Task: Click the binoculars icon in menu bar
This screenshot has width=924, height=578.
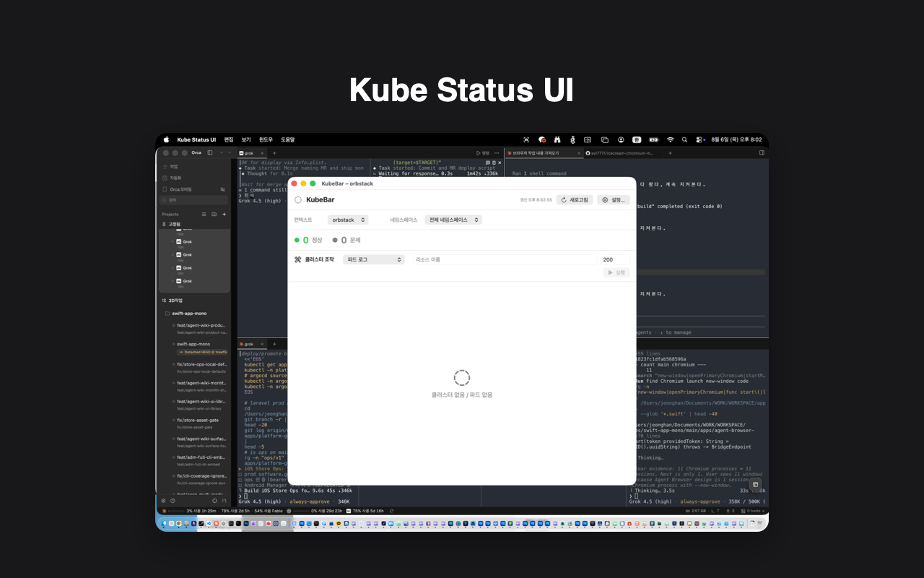Action: 557,139
